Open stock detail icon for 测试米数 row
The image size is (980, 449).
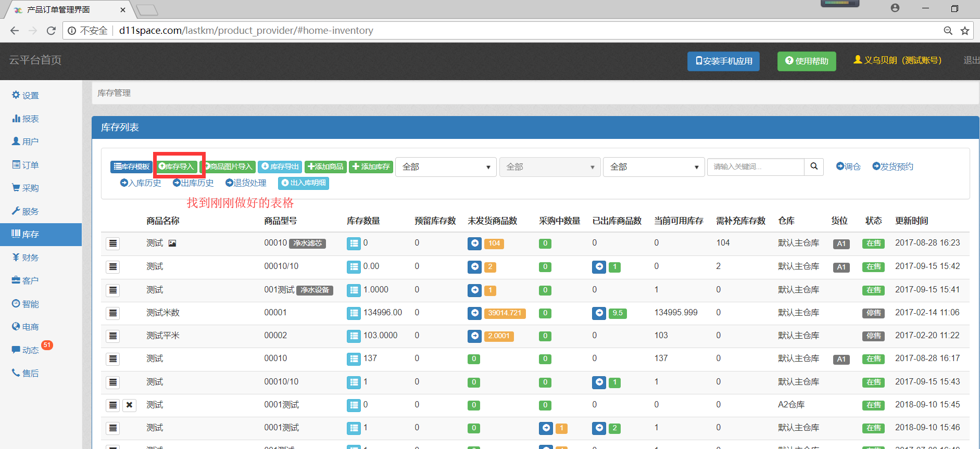click(354, 313)
